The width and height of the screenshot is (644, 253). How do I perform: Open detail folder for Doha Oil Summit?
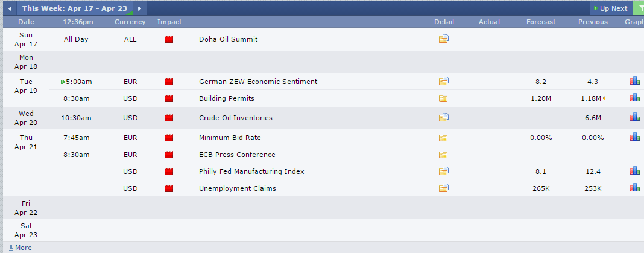point(443,39)
